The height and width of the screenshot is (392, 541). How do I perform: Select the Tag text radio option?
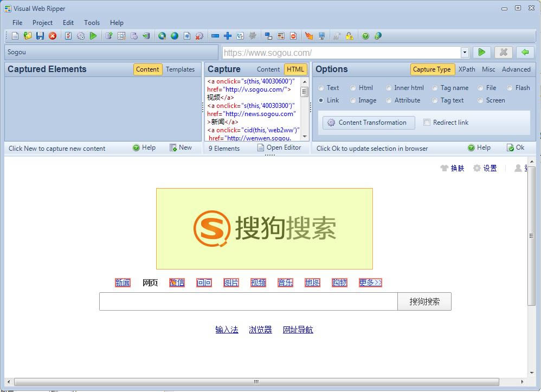pyautogui.click(x=435, y=100)
